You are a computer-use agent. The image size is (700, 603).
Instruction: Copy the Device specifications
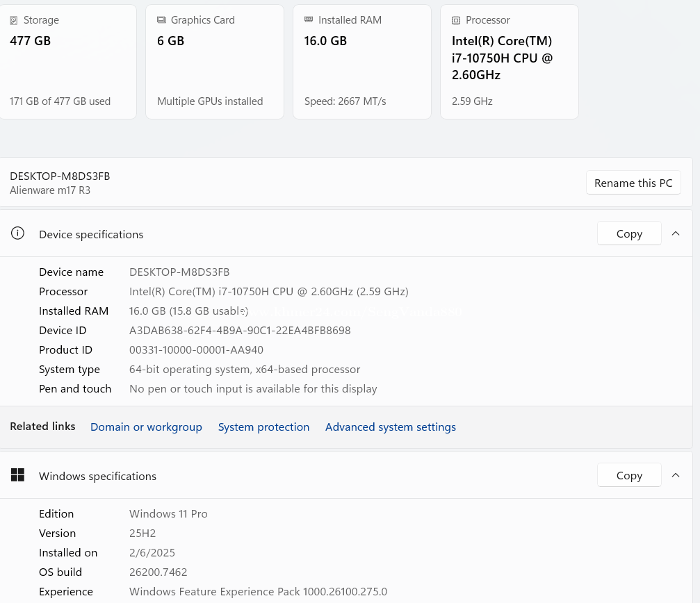tap(628, 233)
